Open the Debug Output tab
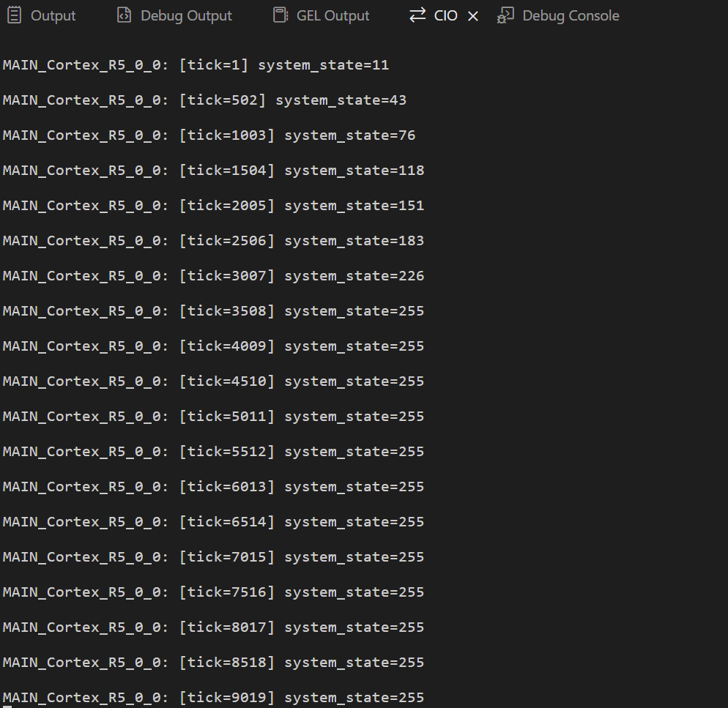Screen dimensions: 728x708 click(186, 15)
